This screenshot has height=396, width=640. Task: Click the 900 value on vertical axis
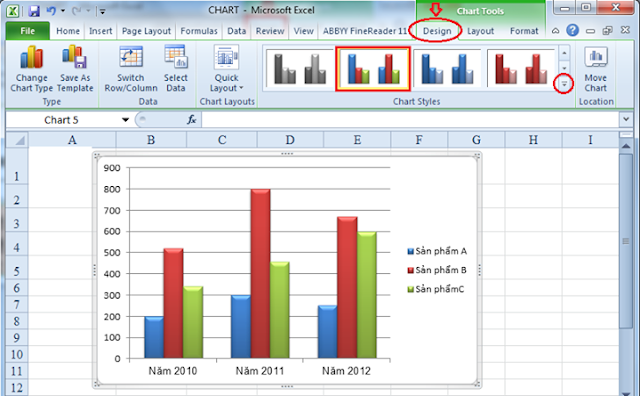pos(112,168)
